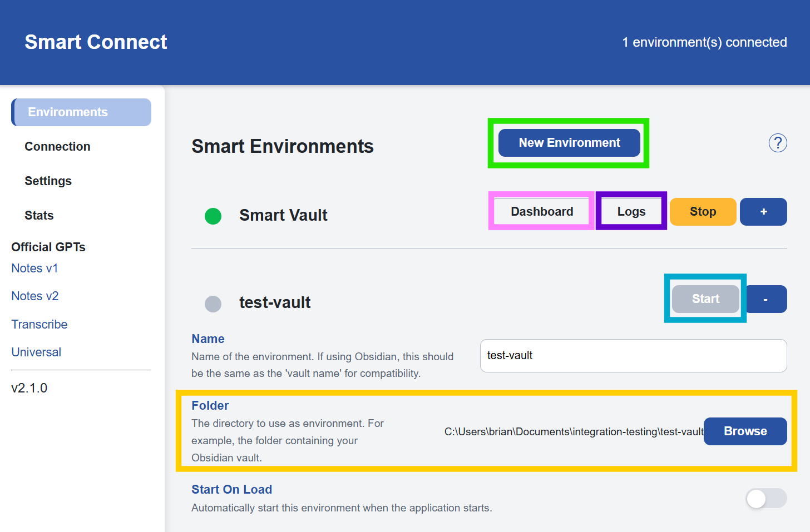Click the plus icon next to Smart Vault
This screenshot has width=810, height=532.
click(763, 212)
